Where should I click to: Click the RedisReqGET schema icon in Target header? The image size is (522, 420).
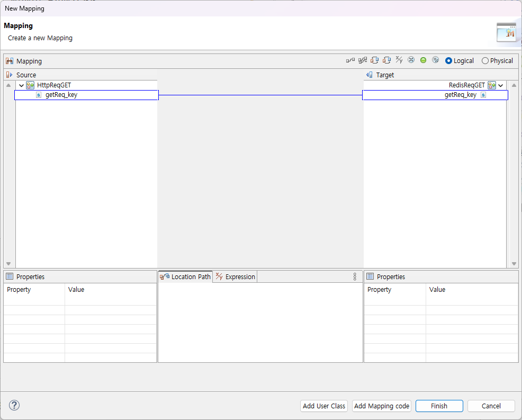pyautogui.click(x=492, y=85)
